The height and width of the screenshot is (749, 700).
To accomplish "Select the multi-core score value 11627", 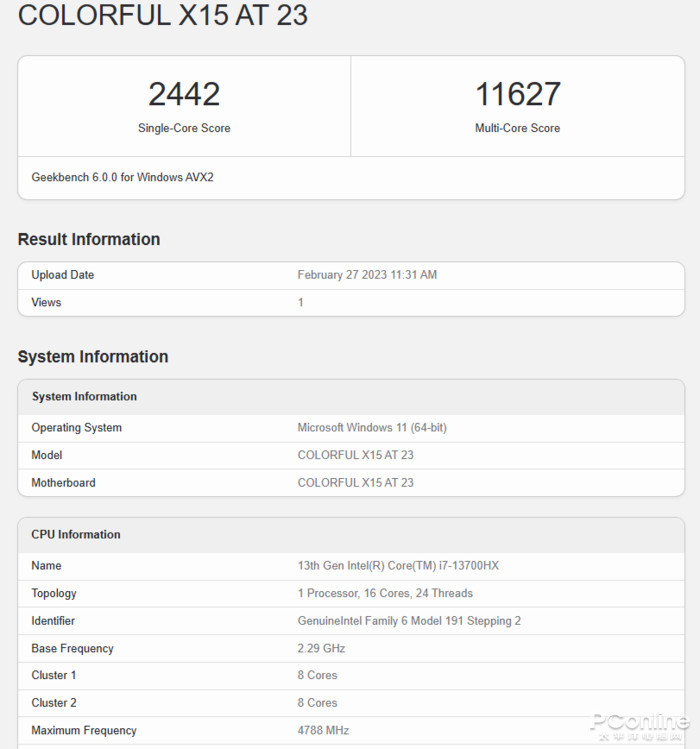I will (517, 94).
